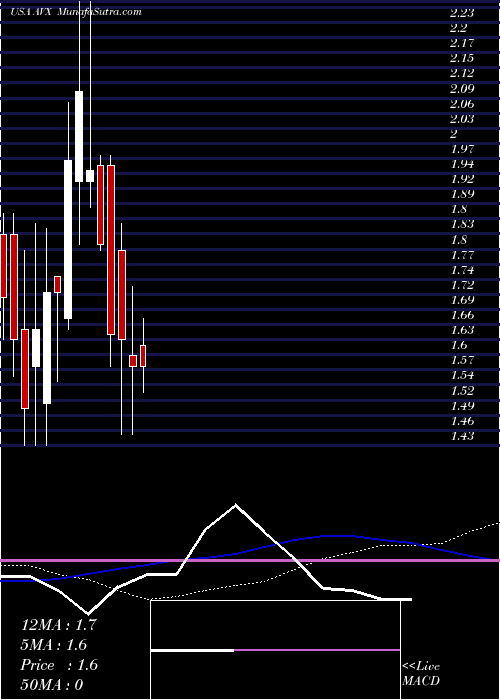This screenshot has height=700, width=500.
Task: Click the 2.17 price axis label
Action: point(462,43)
